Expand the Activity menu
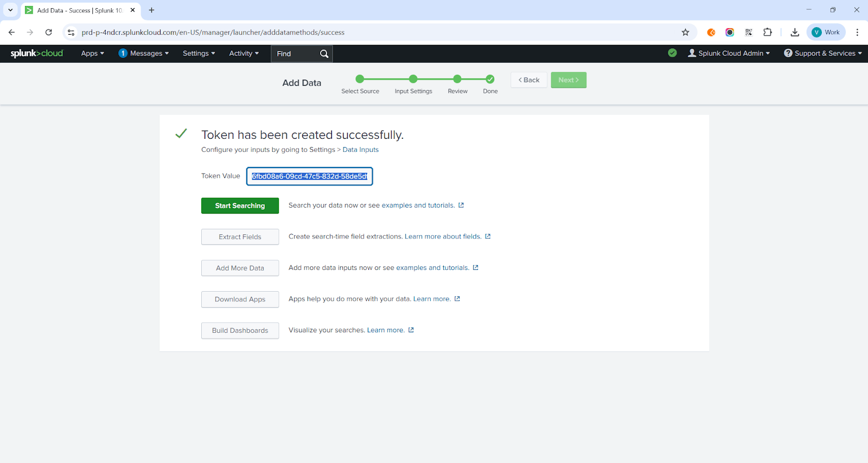Viewport: 868px width, 463px height. point(244,53)
